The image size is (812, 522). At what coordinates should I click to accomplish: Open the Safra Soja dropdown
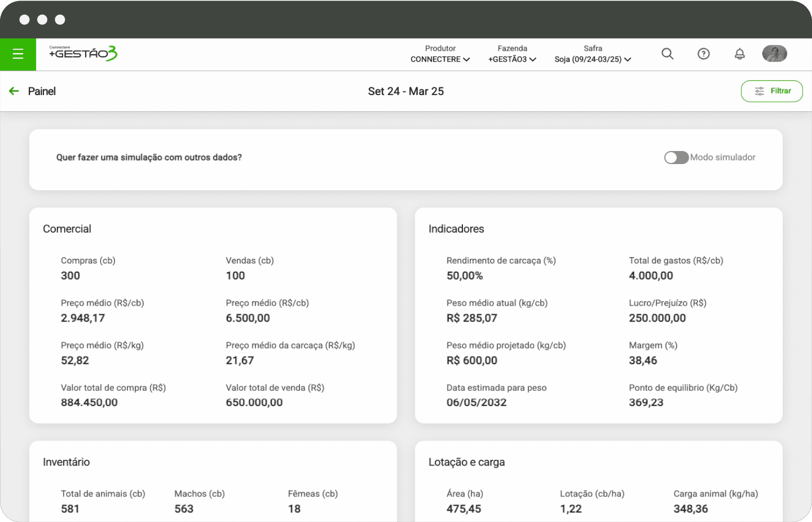tap(593, 59)
